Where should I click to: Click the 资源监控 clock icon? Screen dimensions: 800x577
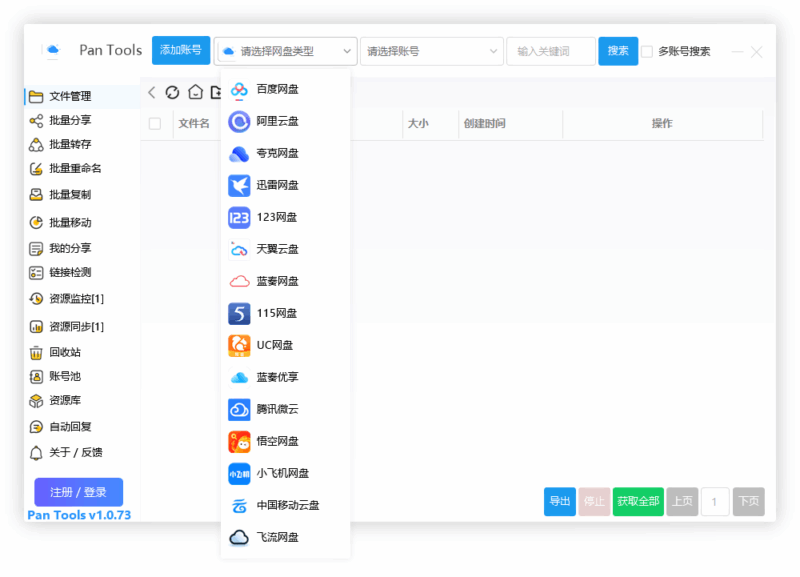(x=36, y=299)
